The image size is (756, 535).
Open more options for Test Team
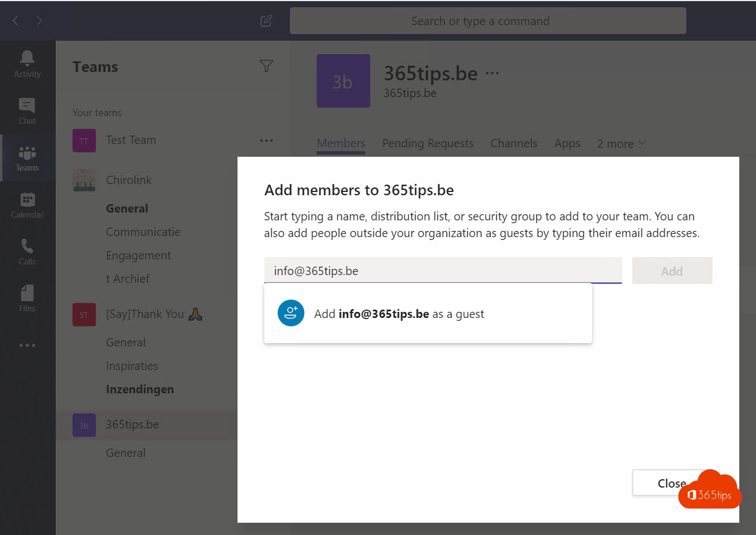pyautogui.click(x=266, y=140)
